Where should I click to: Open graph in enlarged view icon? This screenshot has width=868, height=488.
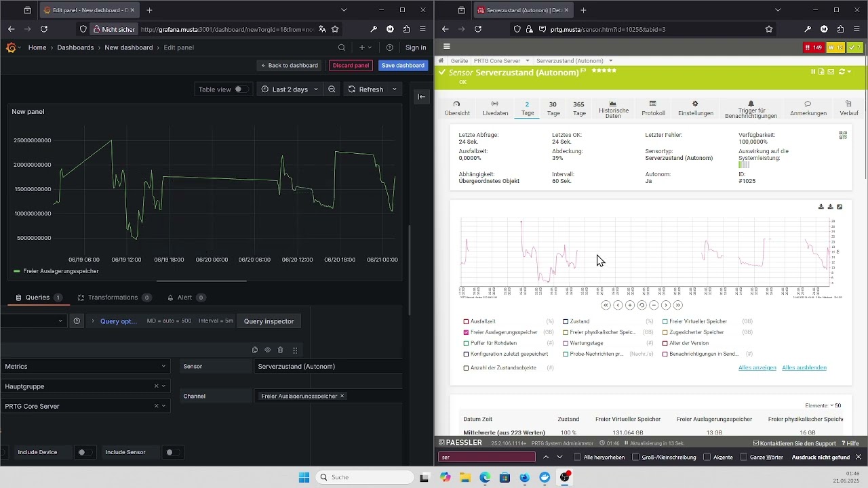click(x=840, y=207)
